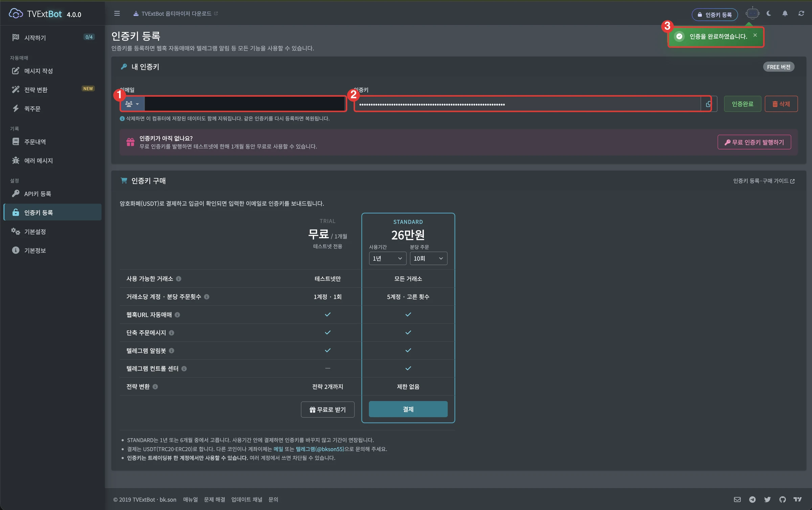The image size is (812, 510).
Task: Show info for 텔레그램 컨트롤 센터
Action: [184, 369]
